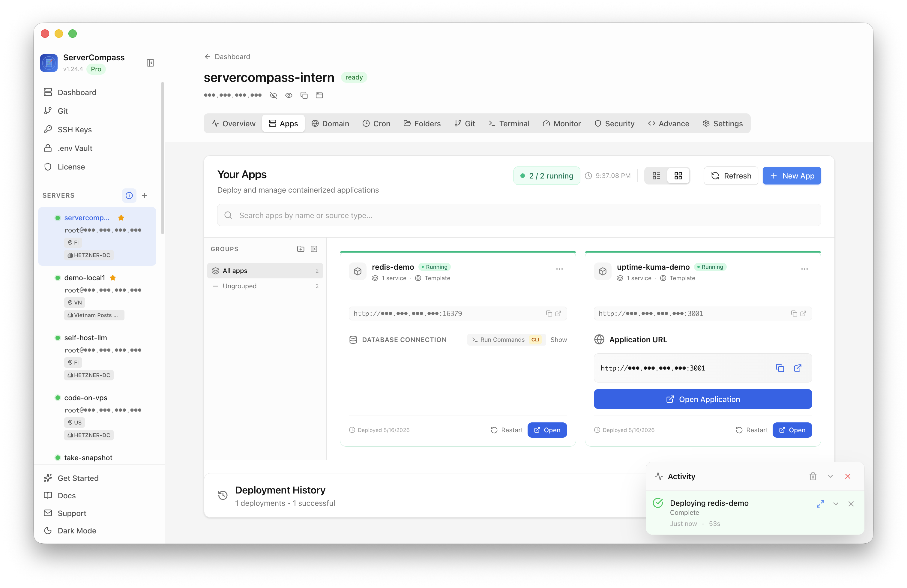Screen dimensions: 907x588
Task: Open the Overview tab
Action: tap(234, 124)
